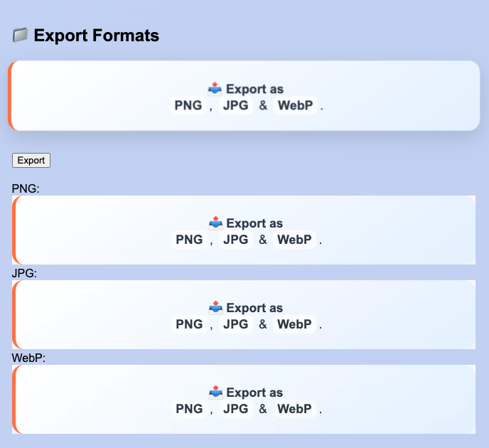Click "Export as" text in the top card
This screenshot has width=489, height=448.
tap(254, 89)
